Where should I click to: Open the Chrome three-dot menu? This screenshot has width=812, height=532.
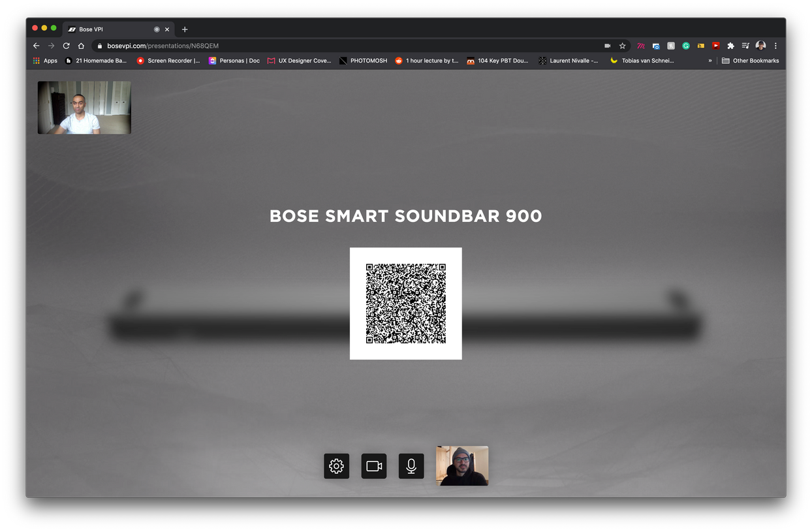click(775, 46)
